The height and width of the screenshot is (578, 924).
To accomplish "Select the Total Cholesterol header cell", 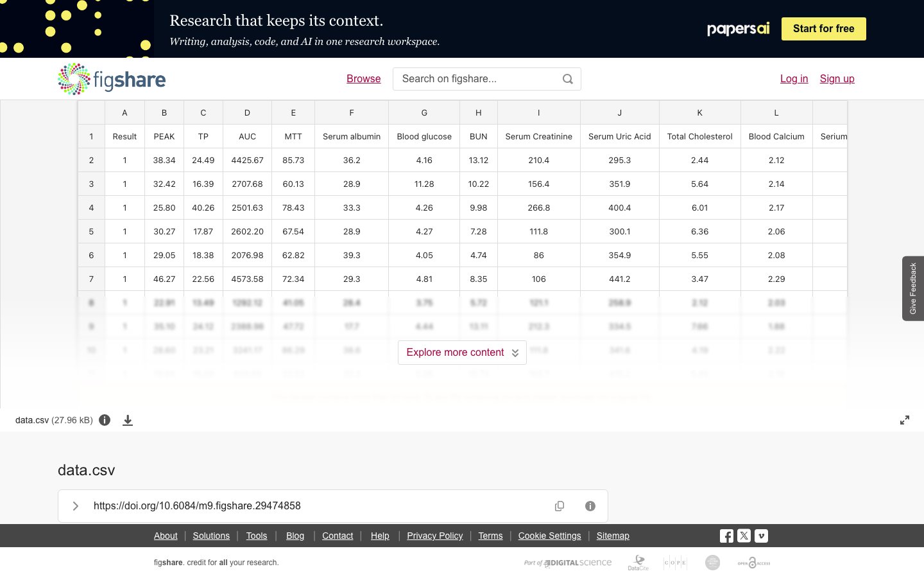I will click(x=699, y=136).
